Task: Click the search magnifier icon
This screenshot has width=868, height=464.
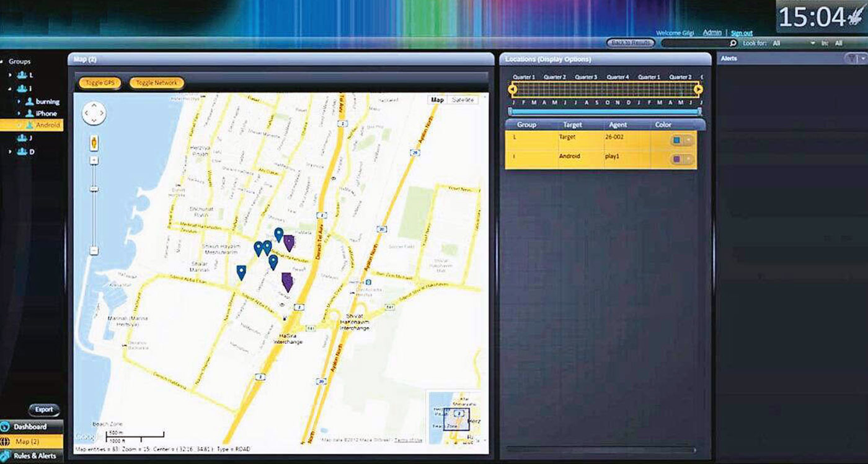Action: point(733,43)
